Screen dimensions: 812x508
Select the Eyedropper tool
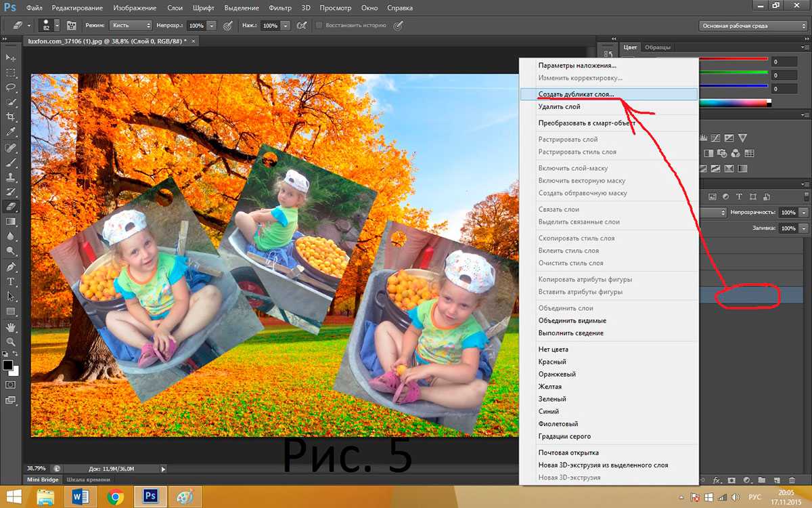coord(11,132)
